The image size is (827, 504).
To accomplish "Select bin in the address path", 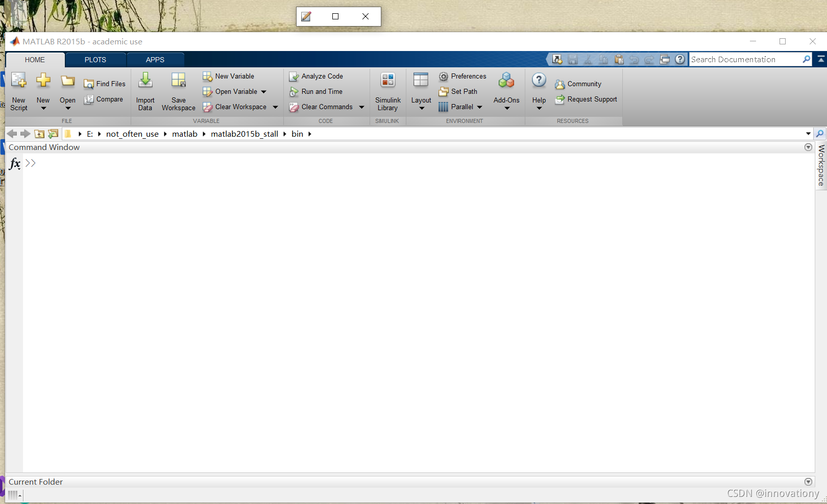I will (297, 134).
